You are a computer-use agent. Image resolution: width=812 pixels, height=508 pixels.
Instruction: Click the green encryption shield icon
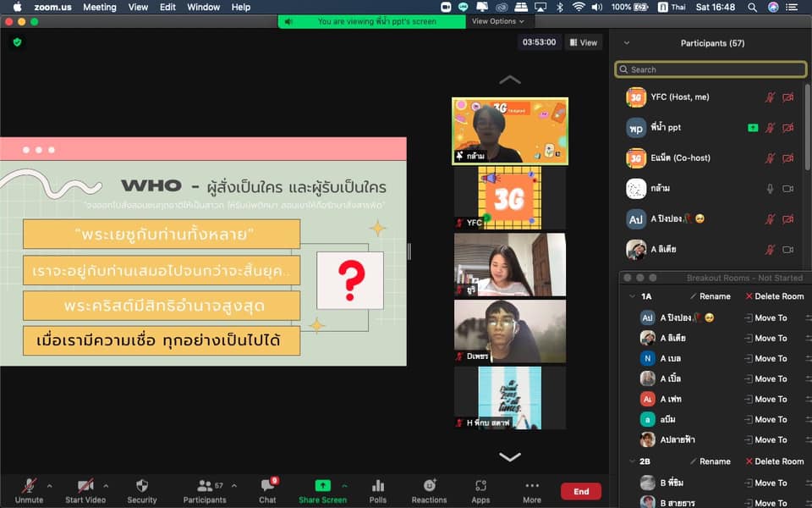[17, 41]
